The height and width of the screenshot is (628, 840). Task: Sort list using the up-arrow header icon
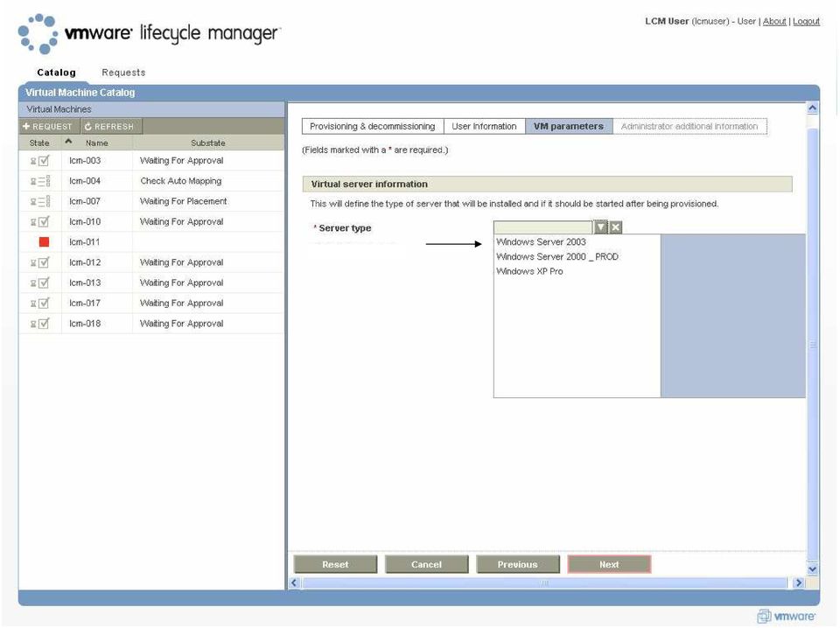click(68, 142)
